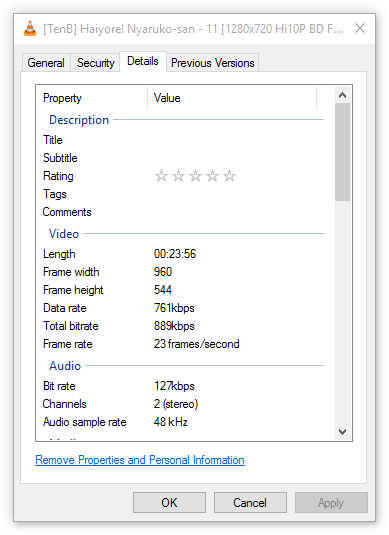Click the Total bitrate property label
The height and width of the screenshot is (535, 389).
click(x=71, y=326)
